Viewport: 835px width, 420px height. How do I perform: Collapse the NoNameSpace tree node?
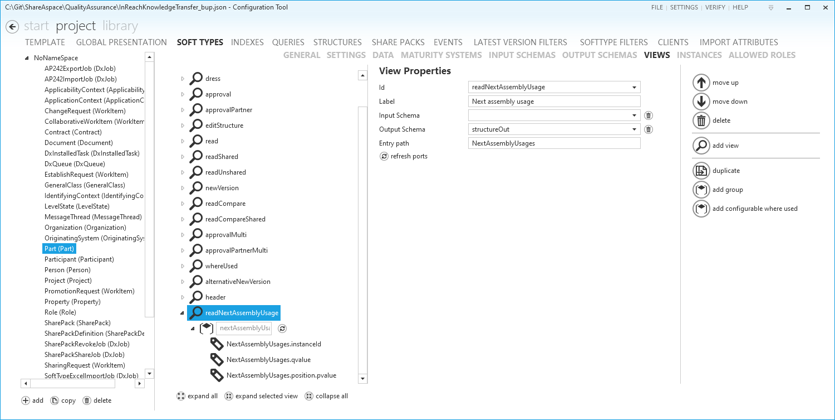pyautogui.click(x=27, y=58)
